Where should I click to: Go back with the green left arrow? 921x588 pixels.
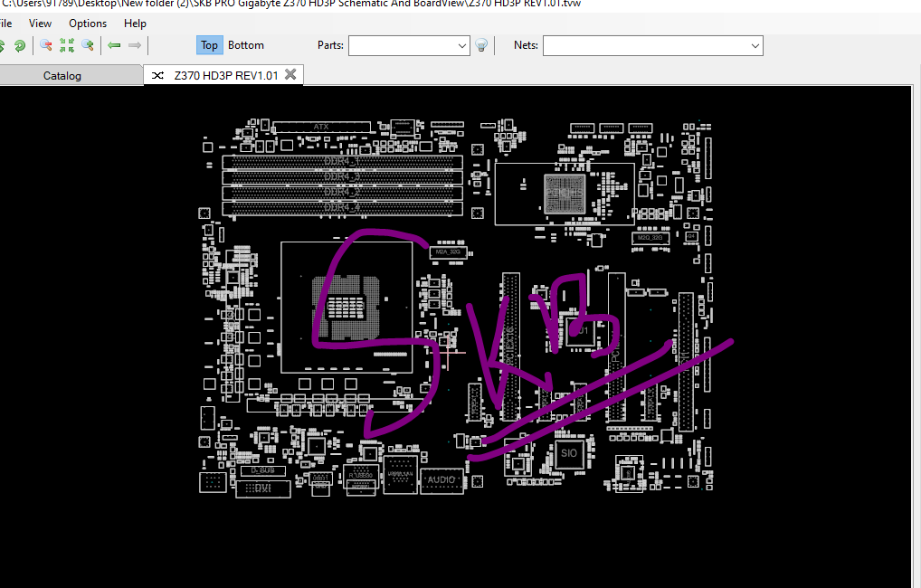pos(114,45)
